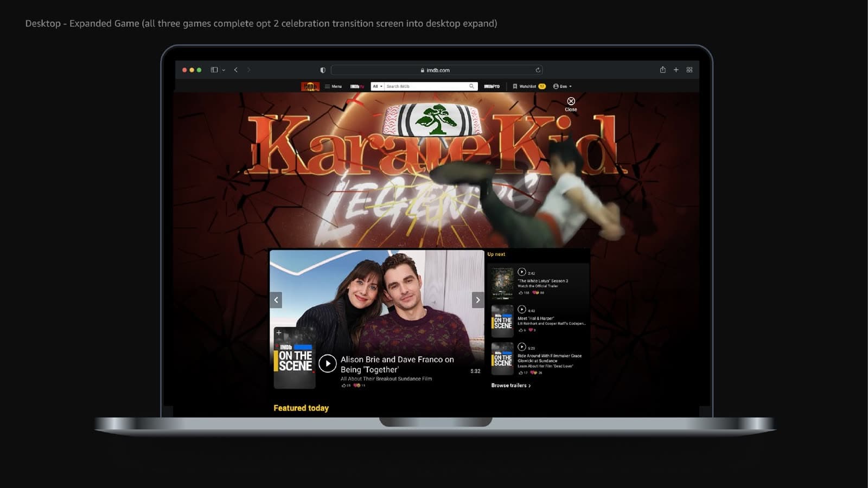Open the Safari sidebar panel icon
This screenshot has width=868, height=488.
(214, 70)
